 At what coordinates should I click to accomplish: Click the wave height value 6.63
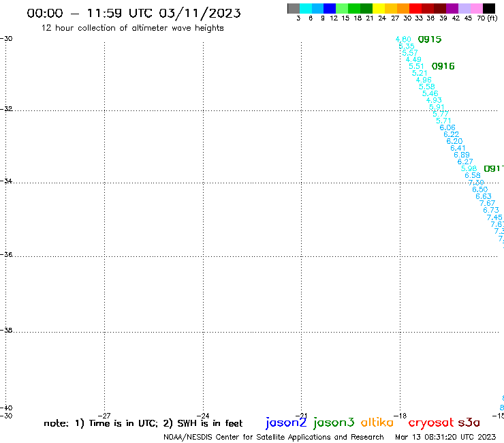[x=484, y=196]
